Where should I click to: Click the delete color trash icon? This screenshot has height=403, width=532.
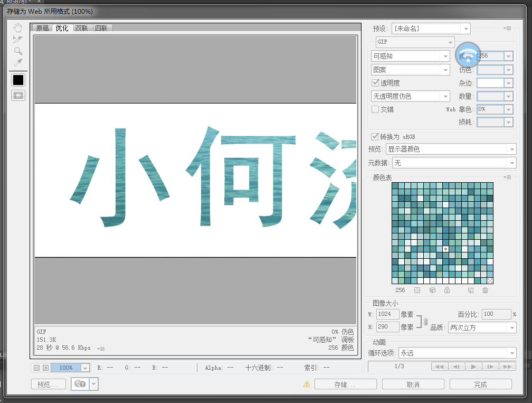[486, 290]
